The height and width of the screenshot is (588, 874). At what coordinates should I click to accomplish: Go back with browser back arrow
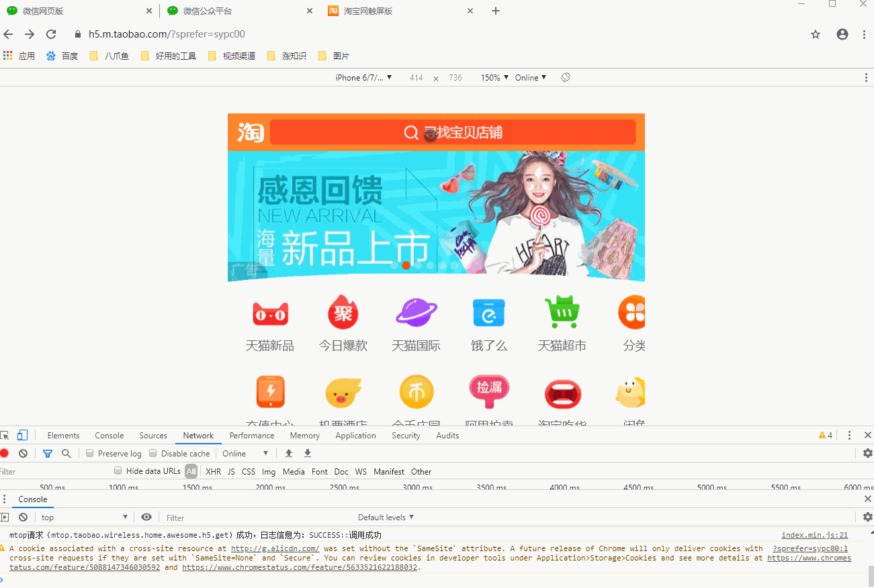[8, 34]
